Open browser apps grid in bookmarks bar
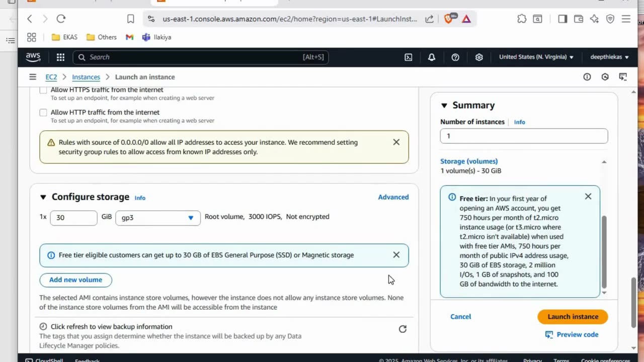Image resolution: width=644 pixels, height=362 pixels. (x=32, y=37)
